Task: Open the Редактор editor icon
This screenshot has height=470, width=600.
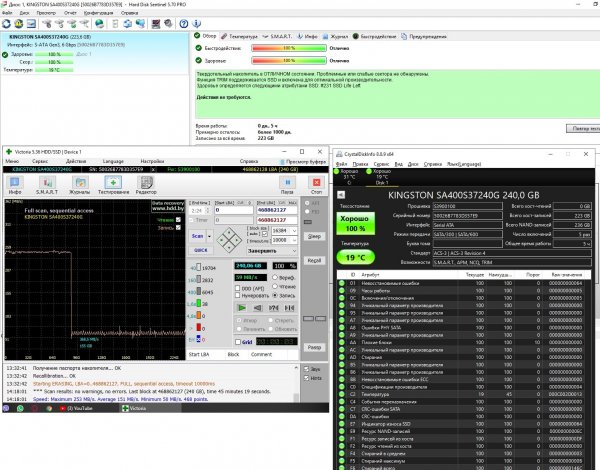Action: (147, 187)
